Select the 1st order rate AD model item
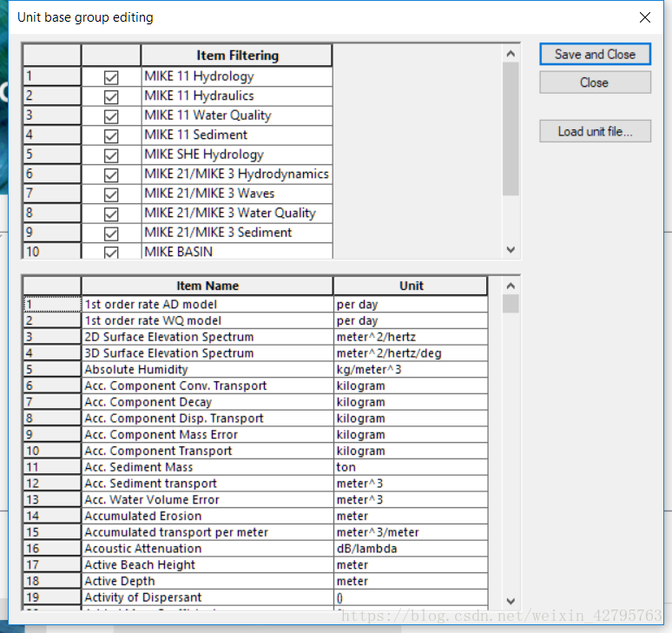 pos(208,304)
